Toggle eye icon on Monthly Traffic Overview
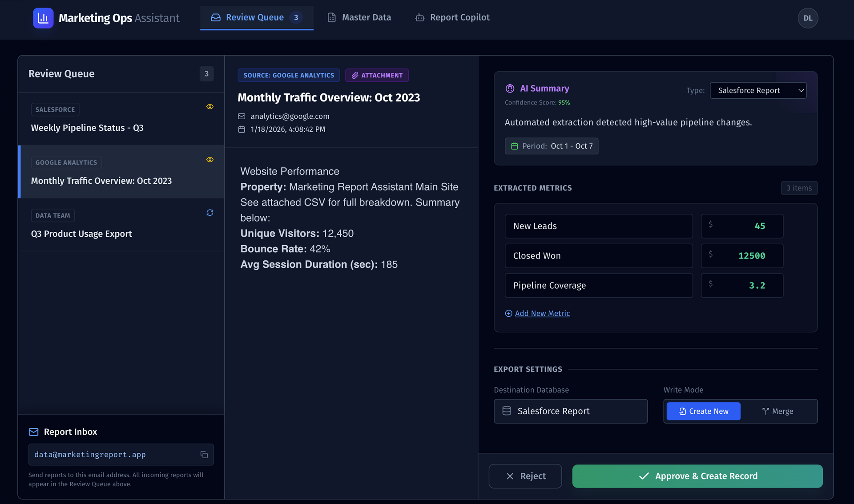The image size is (854, 504). coord(210,160)
